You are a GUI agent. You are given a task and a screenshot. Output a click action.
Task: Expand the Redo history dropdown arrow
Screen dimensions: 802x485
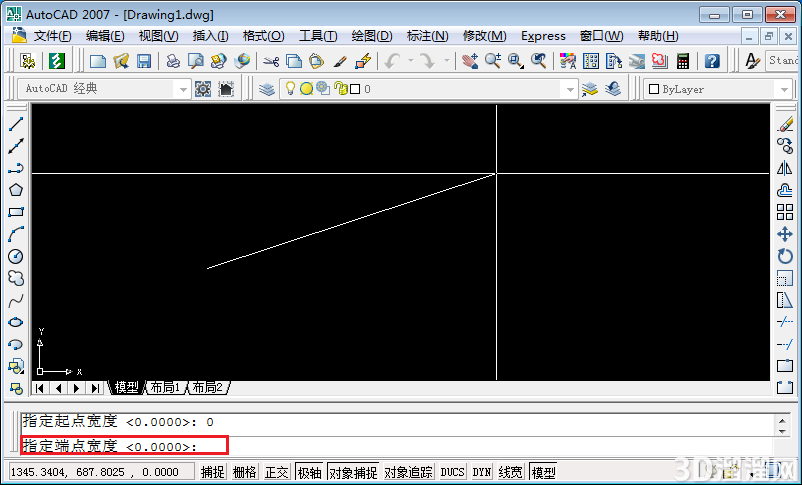447,61
